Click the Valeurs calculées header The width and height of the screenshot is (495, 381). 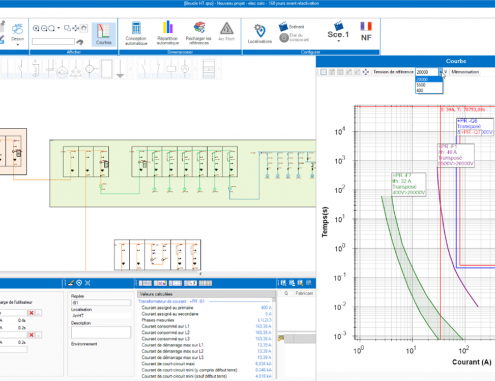click(206, 294)
